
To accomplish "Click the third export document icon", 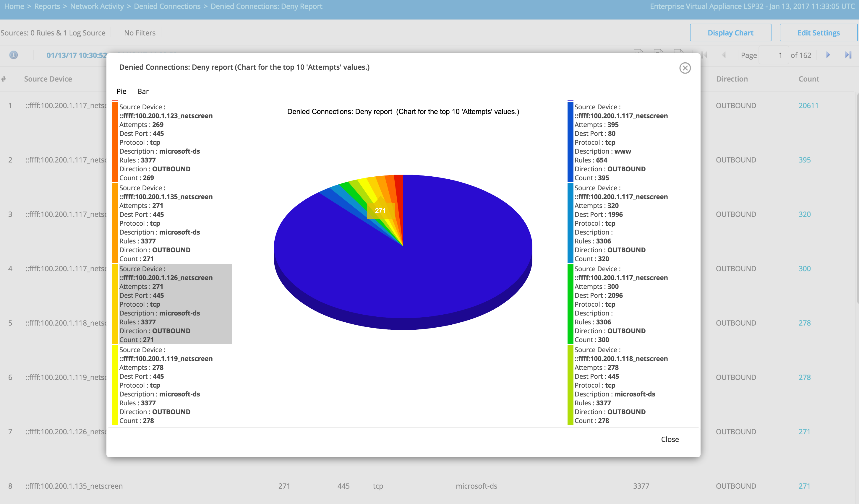I will point(678,52).
